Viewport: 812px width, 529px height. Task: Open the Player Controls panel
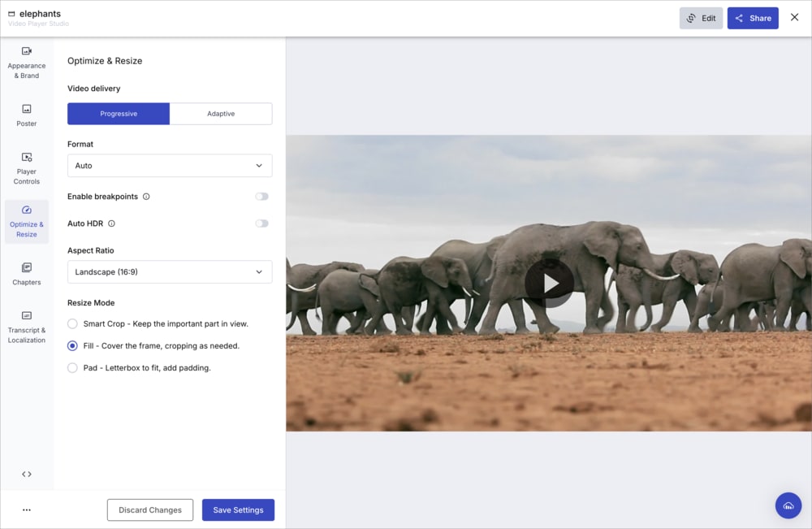pyautogui.click(x=26, y=168)
